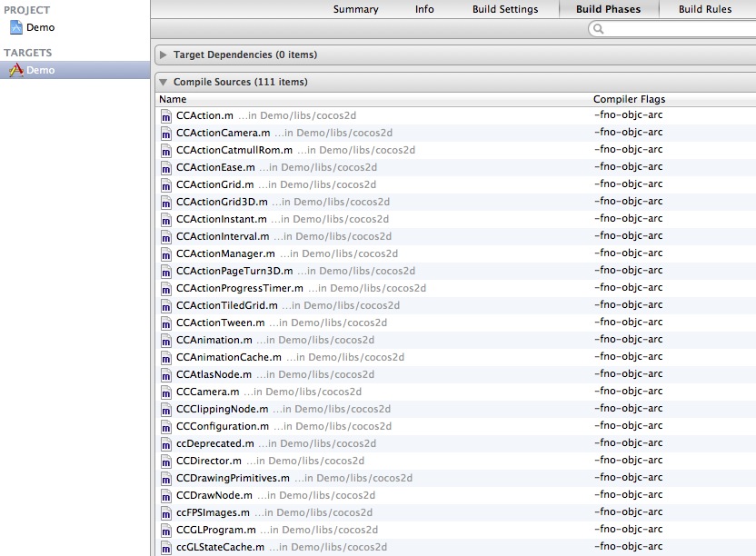Click the CCActionManager.m file icon

(x=166, y=254)
